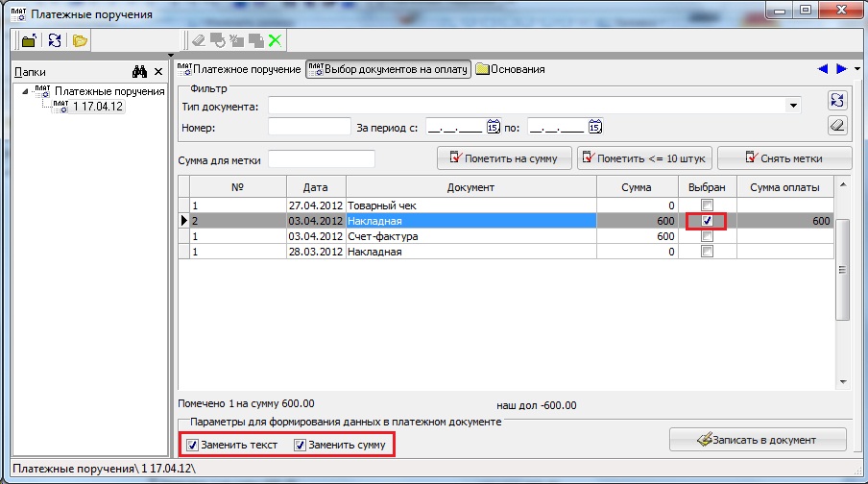Click the eraser icon button to clear the filter
This screenshot has width=868, height=484.
pyautogui.click(x=837, y=125)
